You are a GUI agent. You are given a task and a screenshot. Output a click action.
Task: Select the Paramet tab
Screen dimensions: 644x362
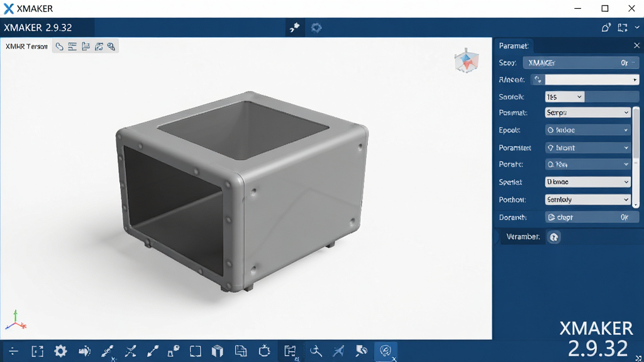pos(513,45)
